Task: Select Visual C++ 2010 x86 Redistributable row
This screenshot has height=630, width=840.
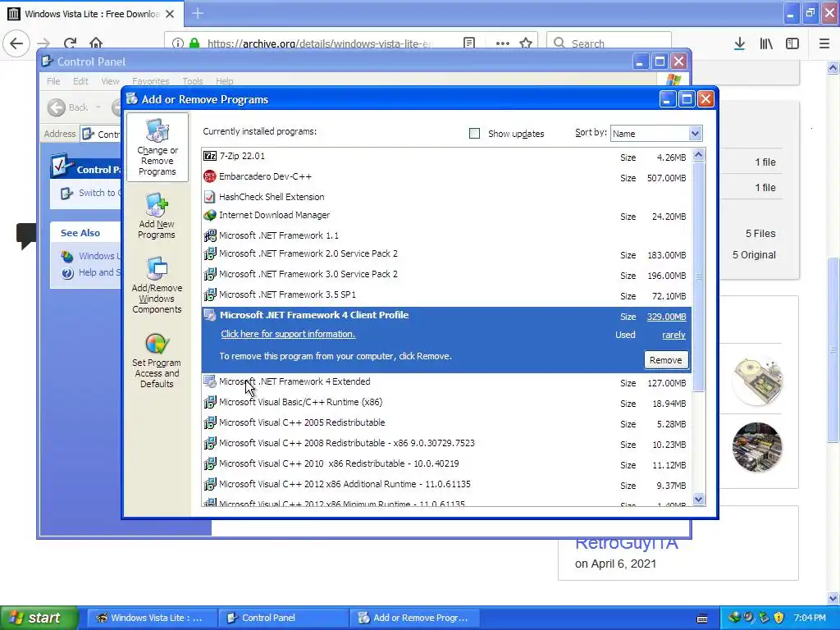Action: (x=447, y=464)
